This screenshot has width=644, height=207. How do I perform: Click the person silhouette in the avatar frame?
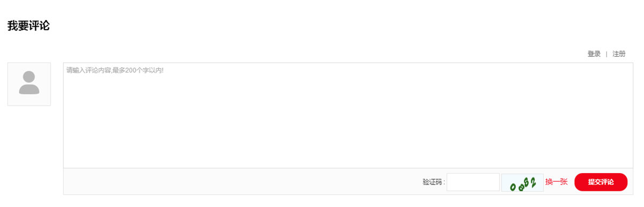point(29,83)
